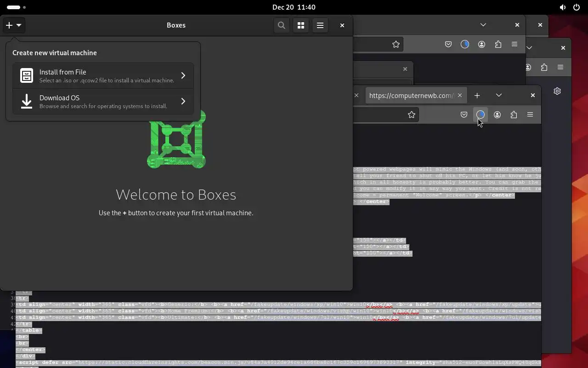The height and width of the screenshot is (368, 588).
Task: Open the power menu in top bar
Action: point(577,7)
